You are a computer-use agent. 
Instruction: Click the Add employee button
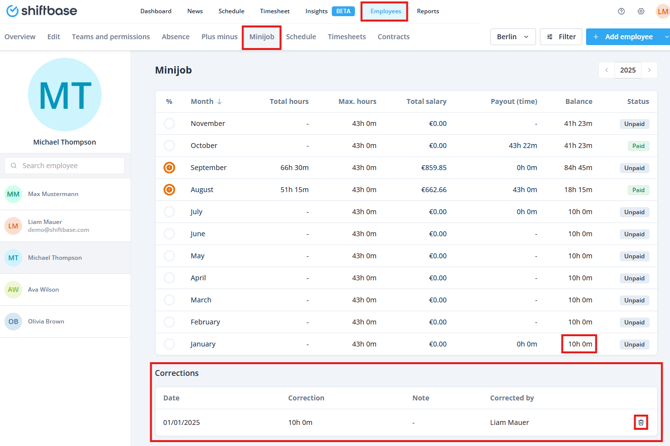(622, 37)
